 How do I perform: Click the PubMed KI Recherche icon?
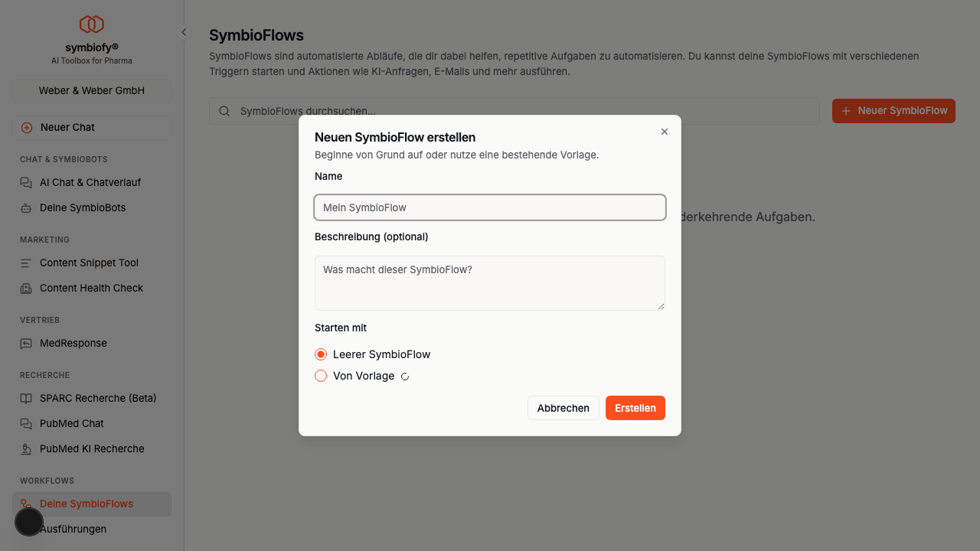point(25,448)
